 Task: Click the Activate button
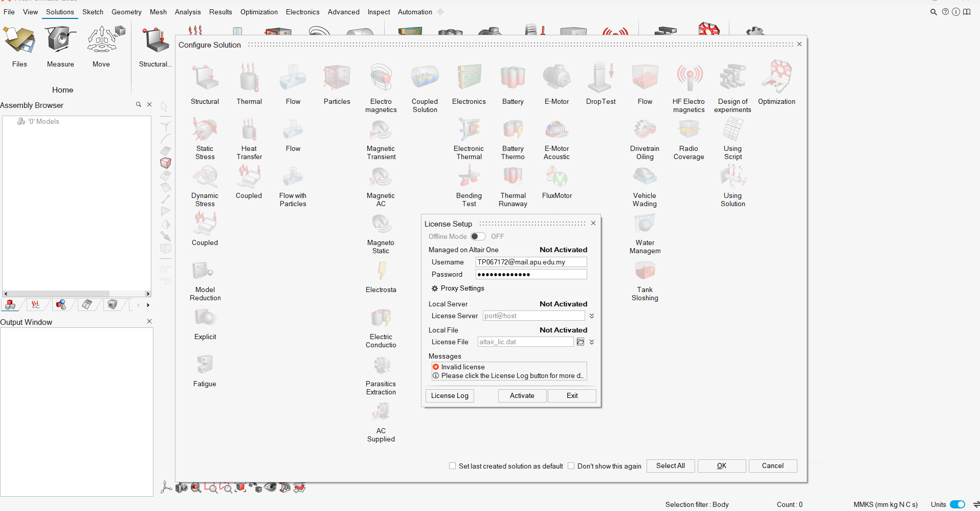pyautogui.click(x=522, y=396)
